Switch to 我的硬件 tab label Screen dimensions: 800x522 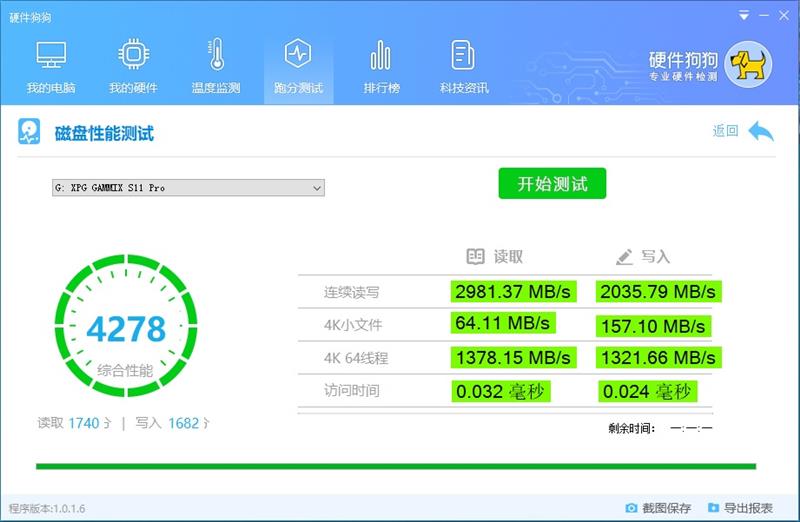133,88
